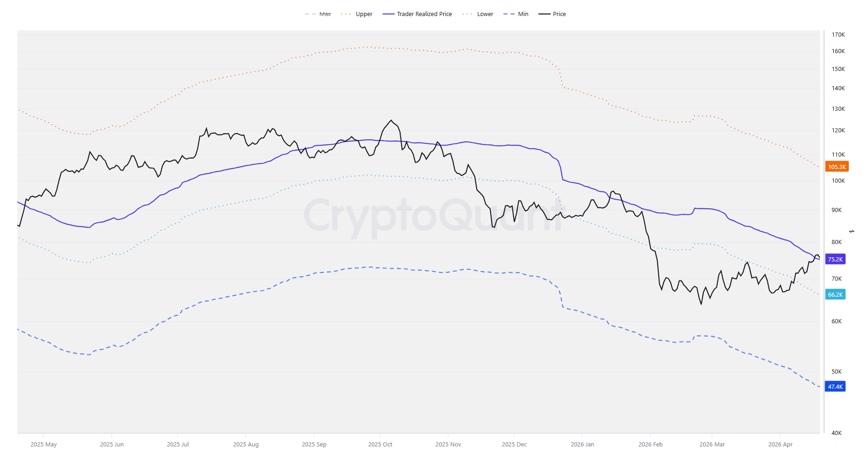The image size is (868, 451).
Task: Click the purple 75.2K value badge
Action: coord(835,259)
